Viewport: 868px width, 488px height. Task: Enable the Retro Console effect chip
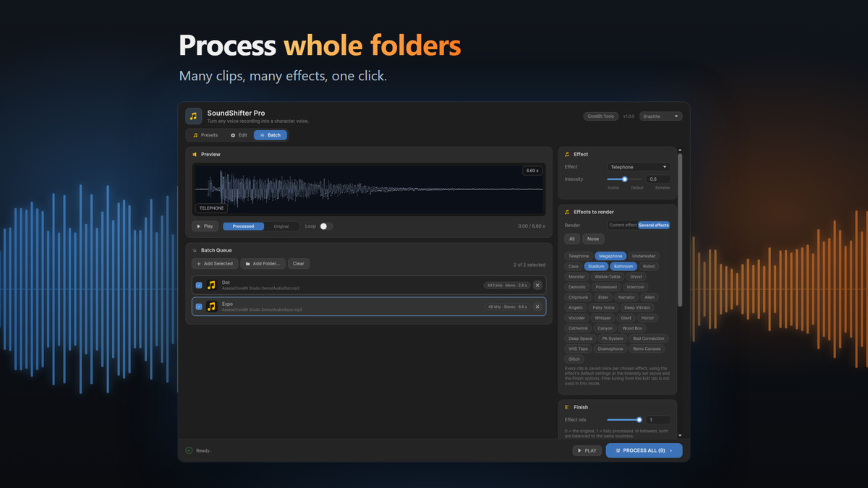[647, 348]
